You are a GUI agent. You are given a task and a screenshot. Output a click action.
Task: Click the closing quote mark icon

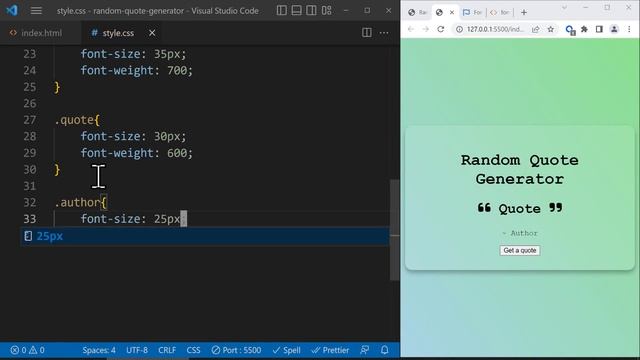[556, 208]
